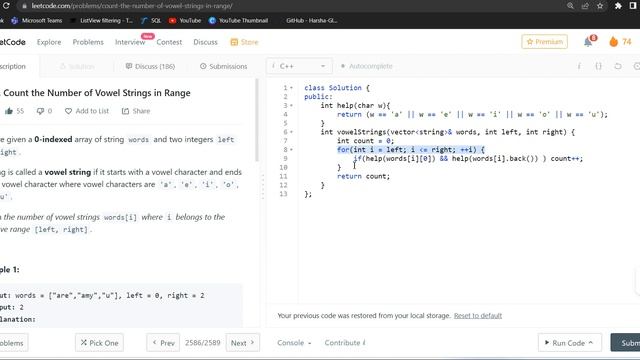Viewport: 640px width, 360px height.
Task: Open notifications bell icon
Action: coord(589,41)
